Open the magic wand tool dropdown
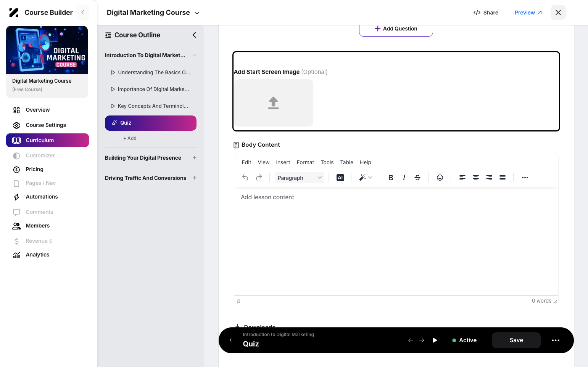The width and height of the screenshot is (588, 367). [366, 178]
